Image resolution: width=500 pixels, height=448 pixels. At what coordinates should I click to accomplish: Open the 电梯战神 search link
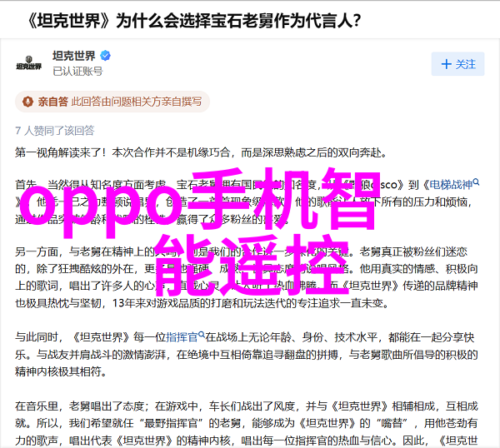[x=454, y=184]
